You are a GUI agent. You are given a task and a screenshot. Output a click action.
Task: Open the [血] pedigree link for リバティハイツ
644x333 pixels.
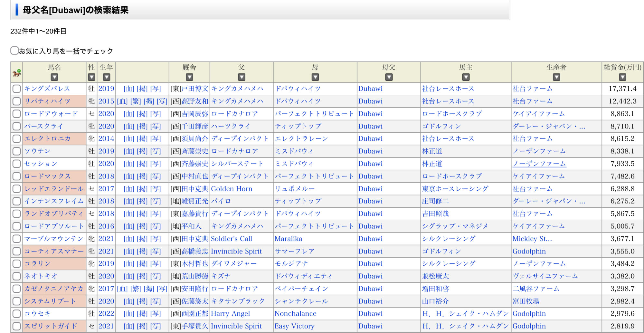[122, 101]
